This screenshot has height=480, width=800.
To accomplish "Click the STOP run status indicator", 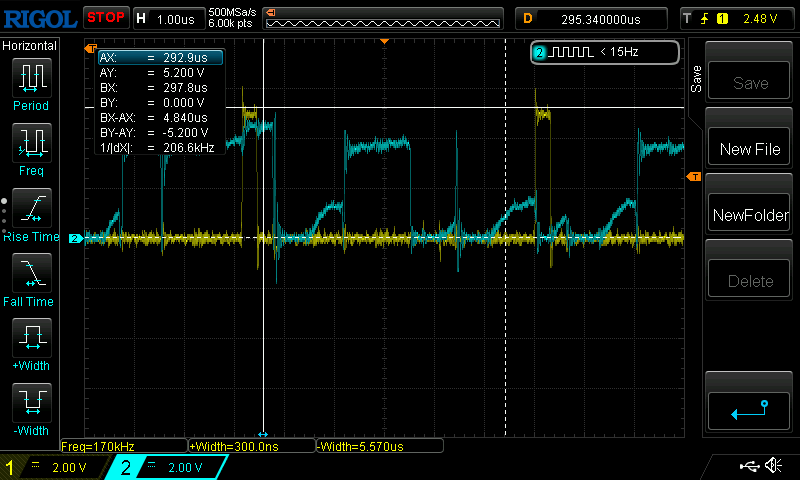I will (x=106, y=18).
